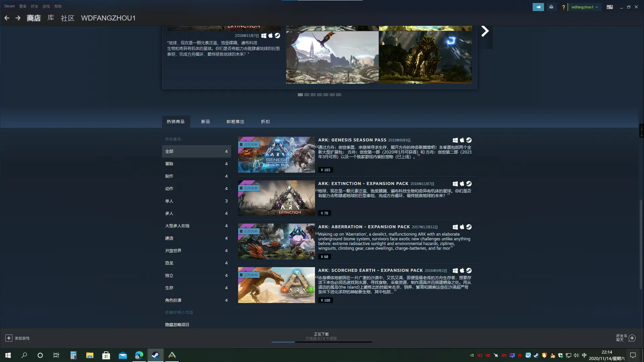Open Calculator from taskbar
Image resolution: width=644 pixels, height=362 pixels.
click(x=73, y=355)
